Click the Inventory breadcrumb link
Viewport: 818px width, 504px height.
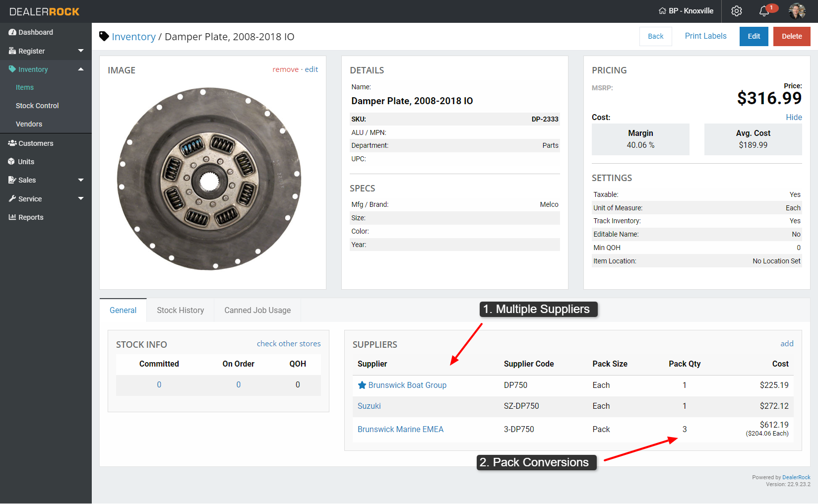pyautogui.click(x=133, y=37)
